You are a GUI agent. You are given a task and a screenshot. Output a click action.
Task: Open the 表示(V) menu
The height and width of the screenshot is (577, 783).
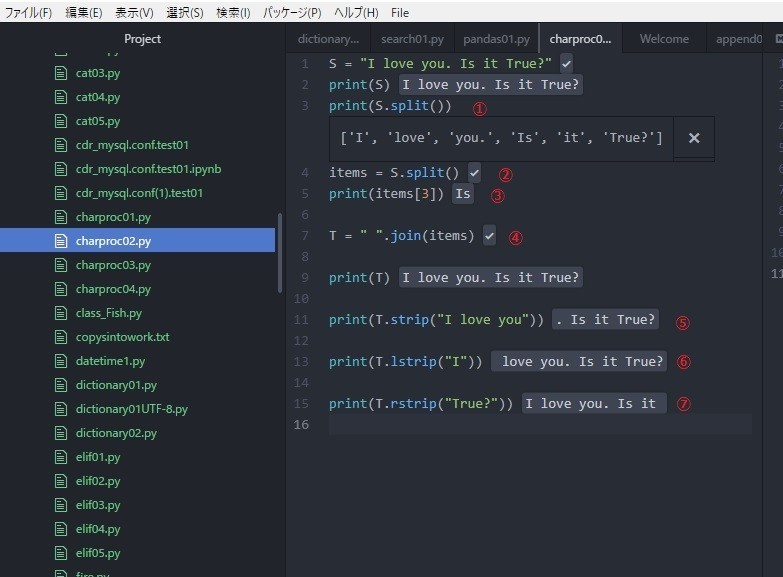134,12
